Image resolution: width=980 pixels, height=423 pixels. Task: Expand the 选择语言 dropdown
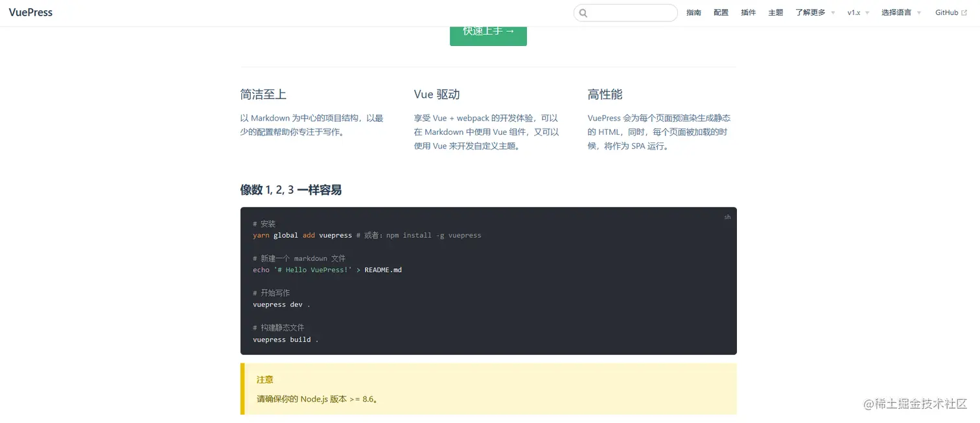[901, 12]
